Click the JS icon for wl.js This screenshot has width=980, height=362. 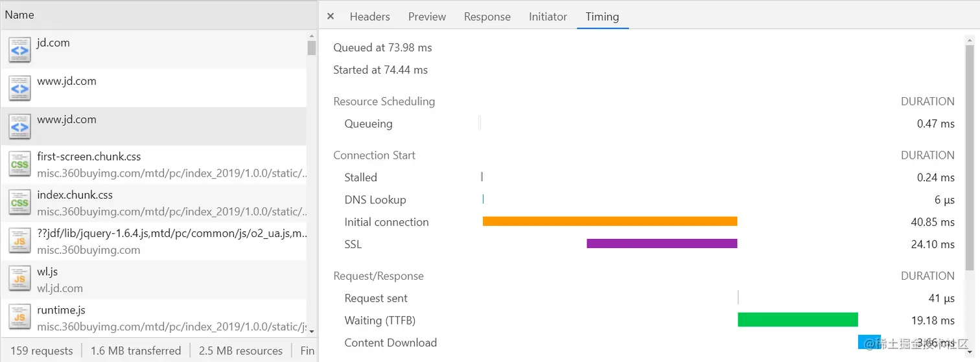pos(19,279)
